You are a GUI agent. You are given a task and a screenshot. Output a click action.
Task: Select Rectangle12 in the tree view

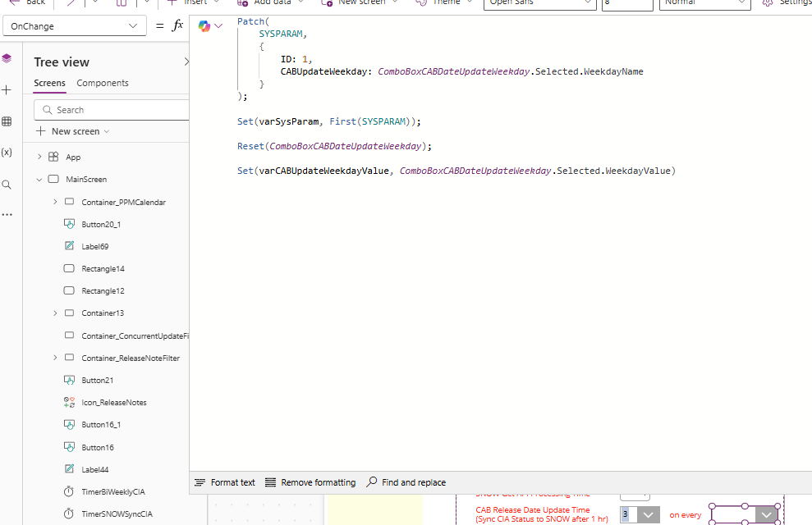tap(103, 291)
